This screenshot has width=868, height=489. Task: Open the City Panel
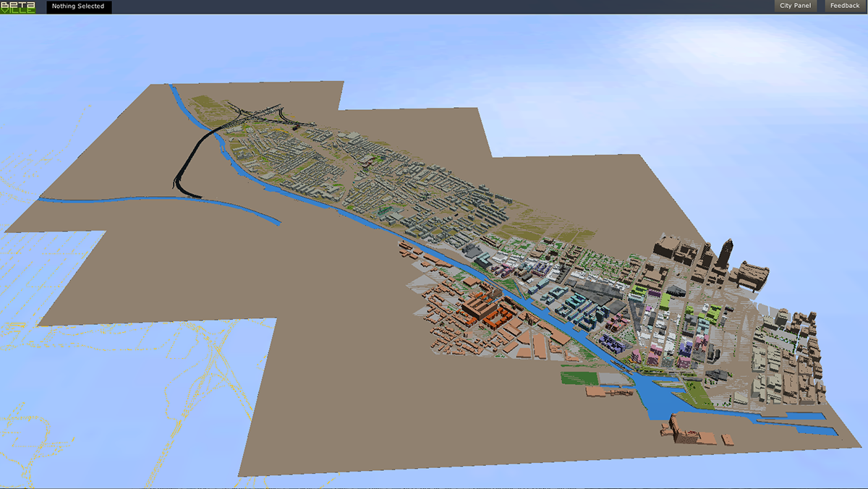coord(796,7)
